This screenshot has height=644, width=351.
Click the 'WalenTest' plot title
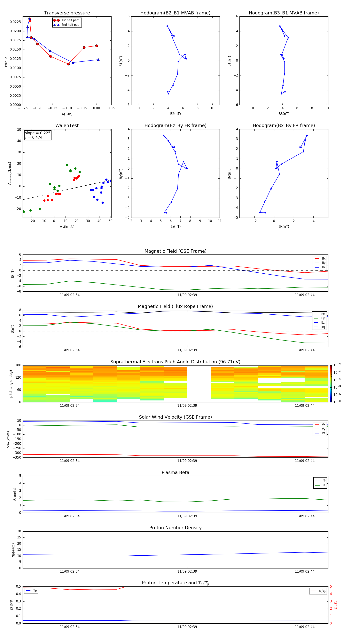[x=67, y=125]
